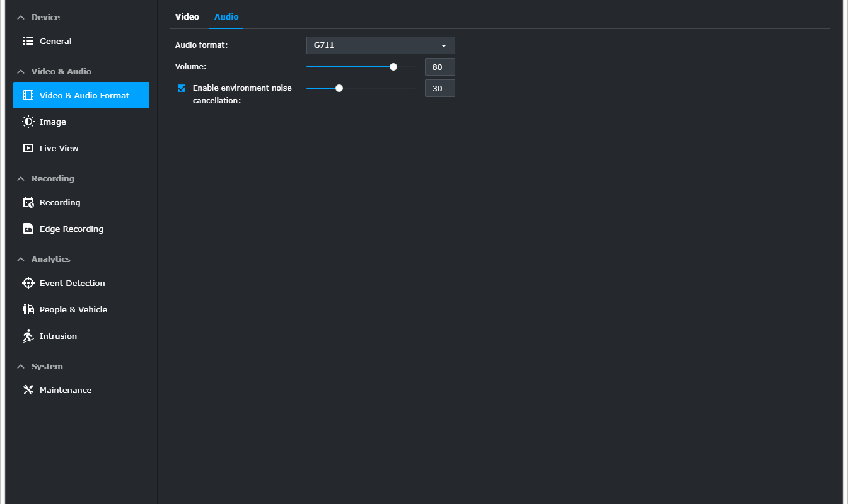Click the Volume label
The height and width of the screenshot is (504, 848).
pyautogui.click(x=191, y=66)
